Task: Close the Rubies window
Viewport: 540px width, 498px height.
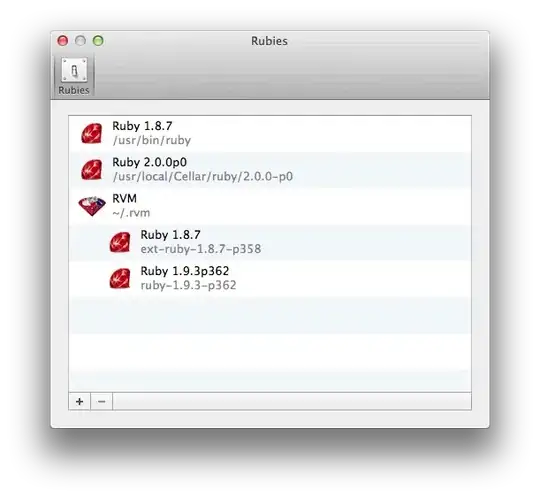Action: coord(63,41)
